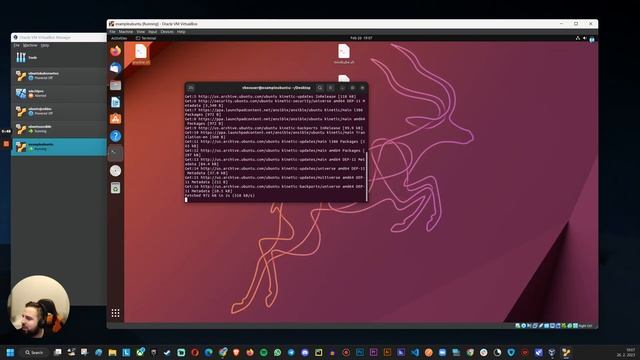Click the terminal's vertical scrollbar
This screenshot has height=360, width=640.
[367, 176]
